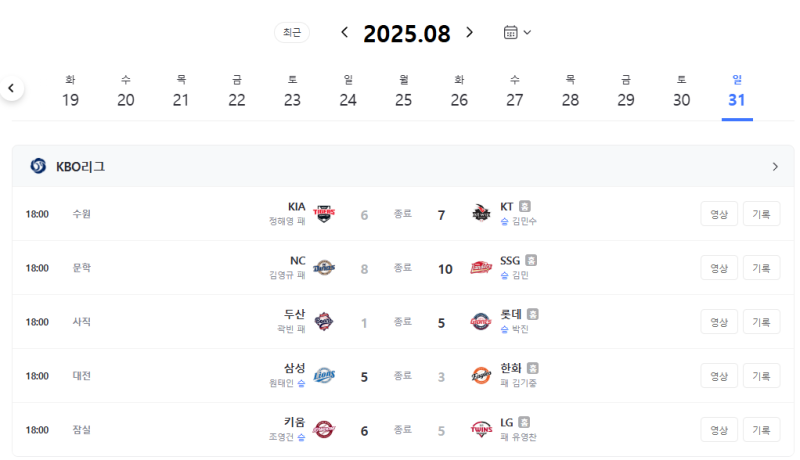Go to the previous month arrow

pos(345,32)
